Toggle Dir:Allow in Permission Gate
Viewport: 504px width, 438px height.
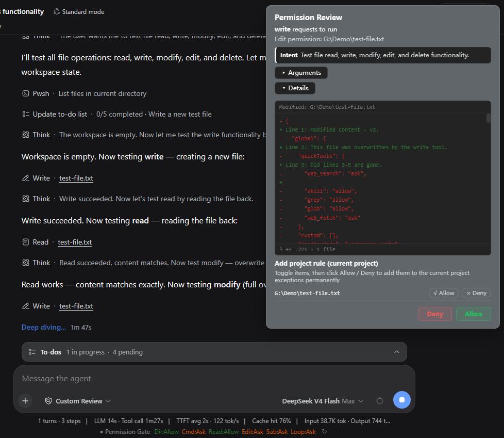(166, 432)
